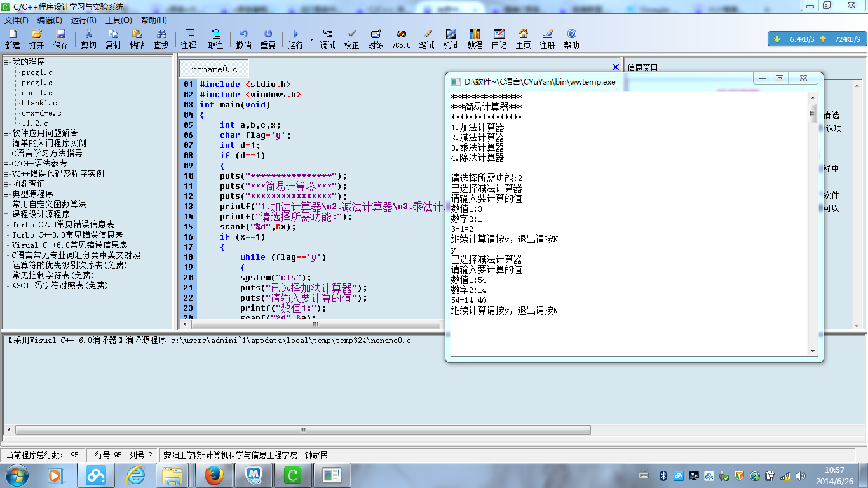The height and width of the screenshot is (488, 868).
Task: Click the 剪切 (Cut) scissors icon
Action: 89,39
